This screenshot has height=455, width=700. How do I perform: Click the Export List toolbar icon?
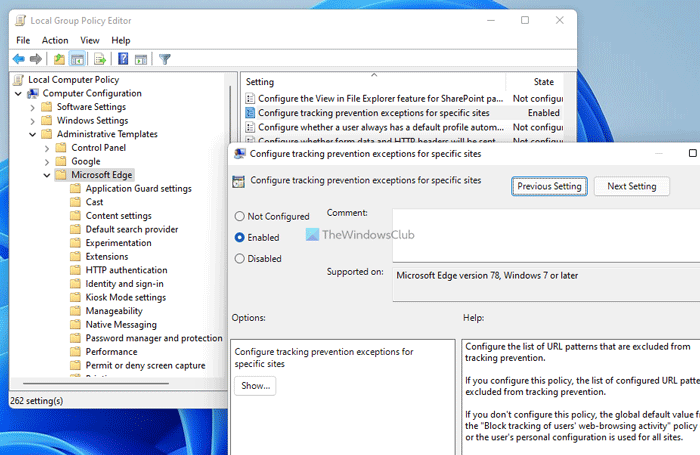tap(100, 58)
